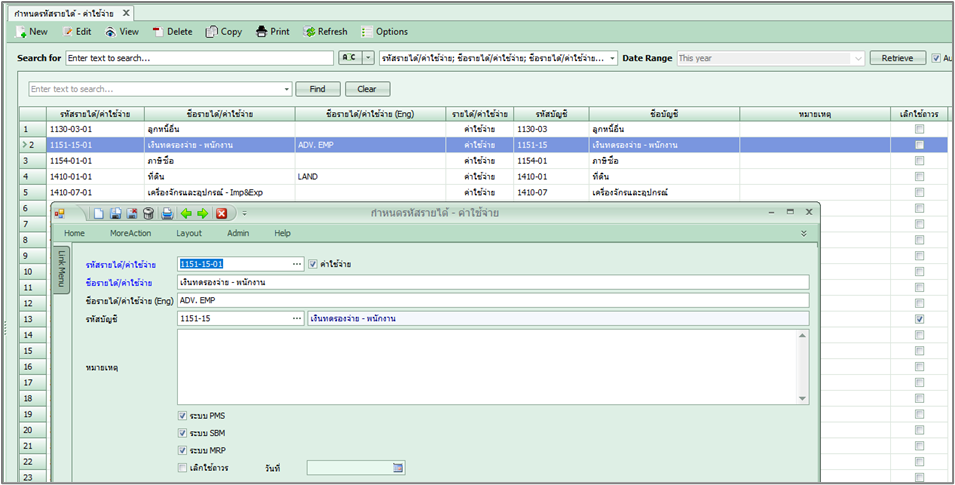
Task: Click the Delete button in main toolbar
Action: 171,32
